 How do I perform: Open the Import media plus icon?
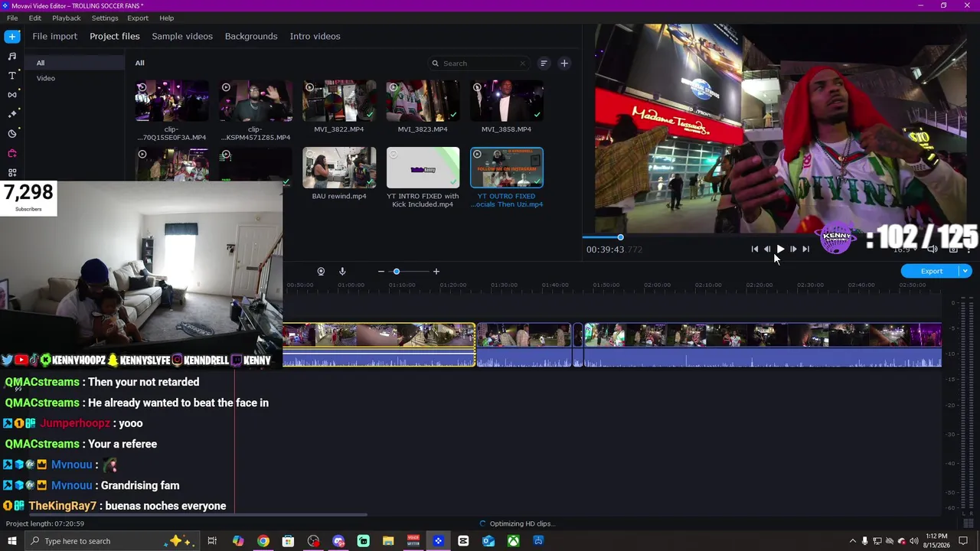(x=12, y=36)
